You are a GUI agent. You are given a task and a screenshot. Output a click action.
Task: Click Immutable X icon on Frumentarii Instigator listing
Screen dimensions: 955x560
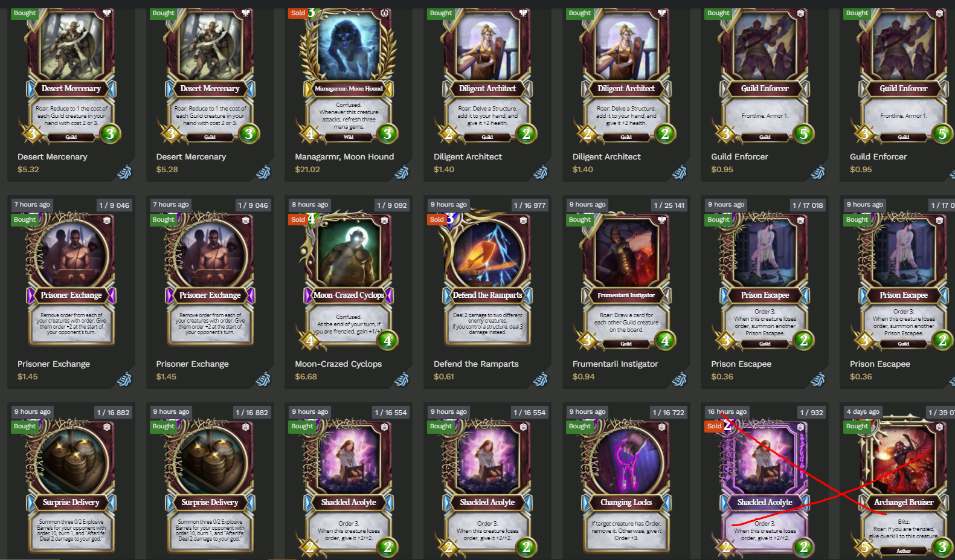click(680, 379)
